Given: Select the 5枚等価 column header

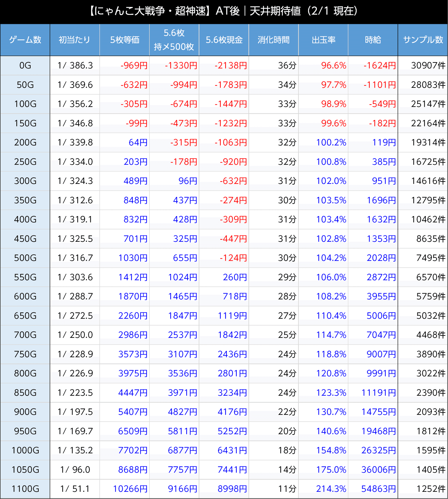Looking at the screenshot, I should pyautogui.click(x=124, y=40).
